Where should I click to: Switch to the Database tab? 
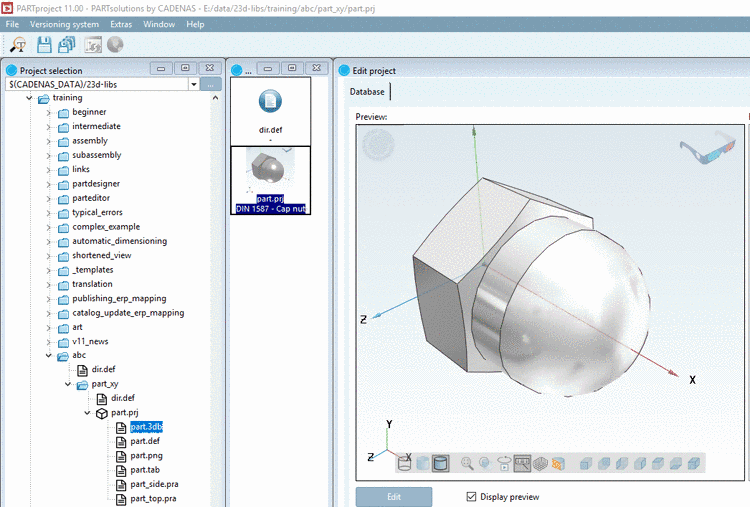coord(367,92)
